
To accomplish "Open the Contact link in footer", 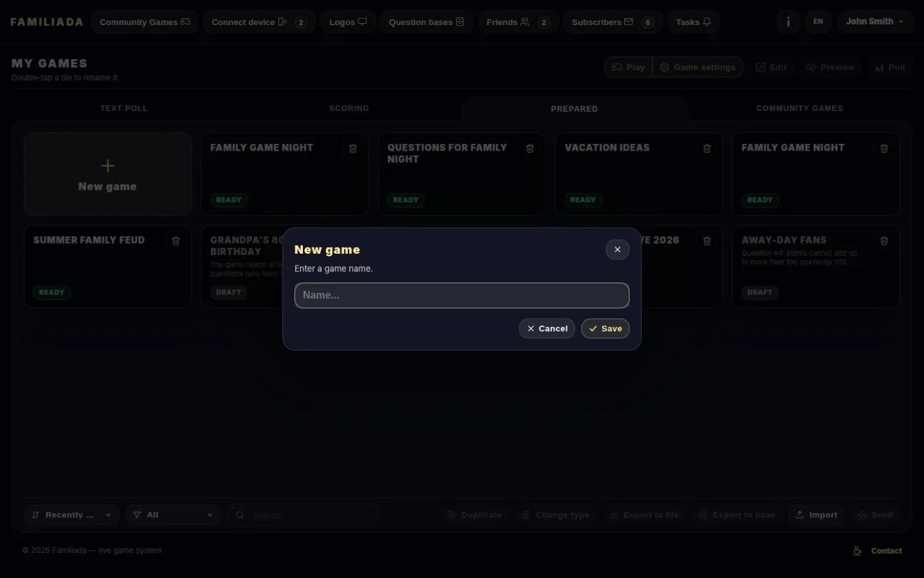I will coord(886,551).
